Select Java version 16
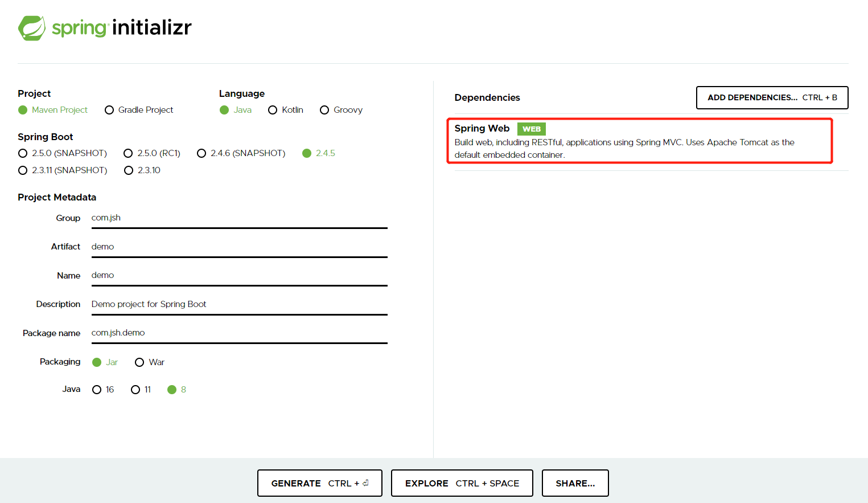This screenshot has width=868, height=503. pyautogui.click(x=103, y=390)
